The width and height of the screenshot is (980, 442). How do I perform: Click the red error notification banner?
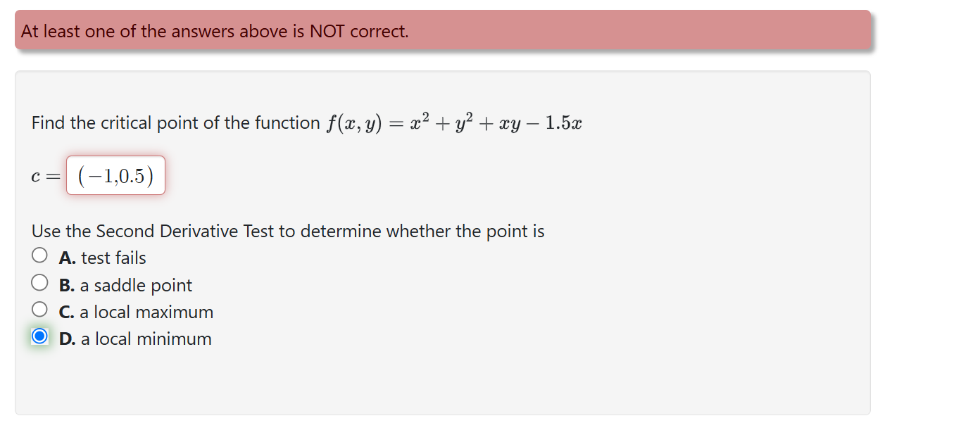[444, 31]
